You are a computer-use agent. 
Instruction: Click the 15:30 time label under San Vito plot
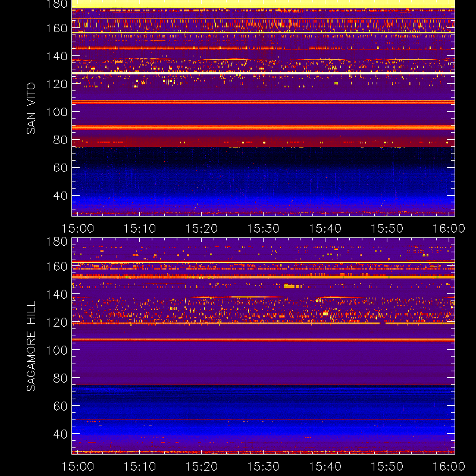[x=263, y=228]
